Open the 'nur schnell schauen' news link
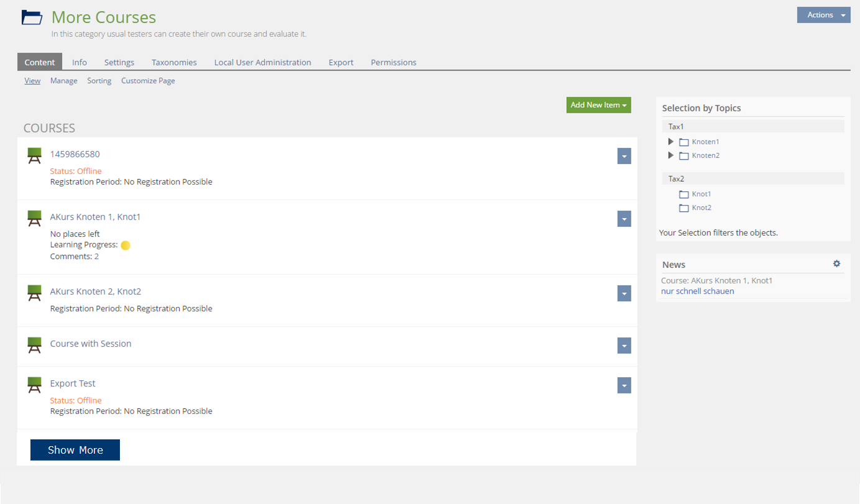The height and width of the screenshot is (504, 860). [697, 291]
